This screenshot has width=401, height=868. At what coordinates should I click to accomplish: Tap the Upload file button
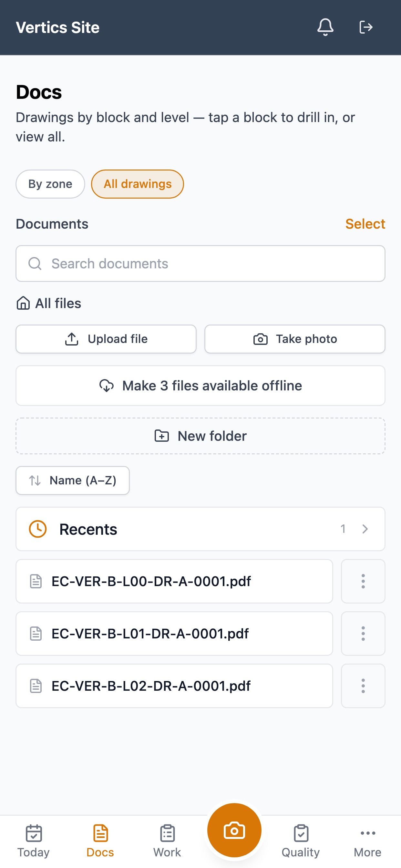coord(106,339)
